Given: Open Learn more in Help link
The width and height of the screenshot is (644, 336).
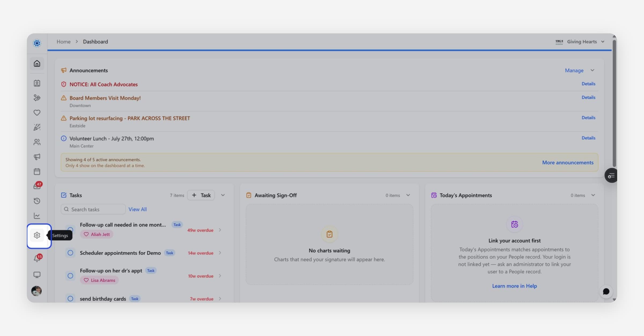Looking at the screenshot, I should click(514, 286).
